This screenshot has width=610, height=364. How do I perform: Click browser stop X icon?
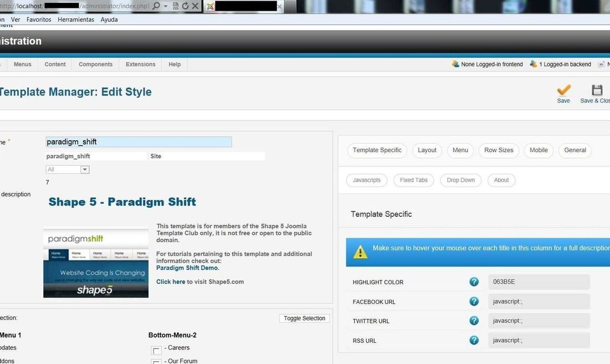tap(195, 6)
